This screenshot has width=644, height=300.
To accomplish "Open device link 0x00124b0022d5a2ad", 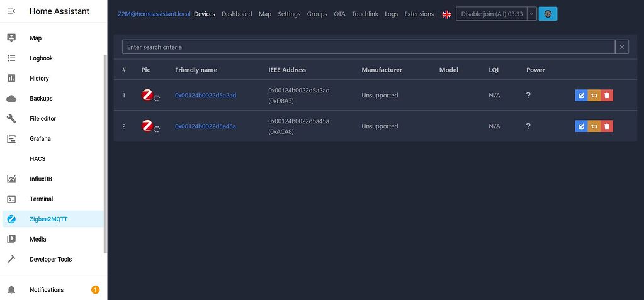I will (205, 96).
